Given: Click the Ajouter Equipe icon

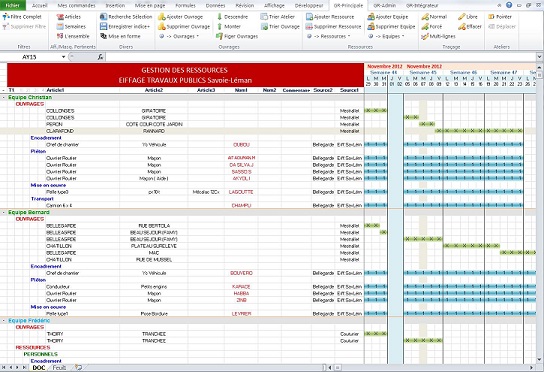Looking at the screenshot, I should tap(371, 17).
